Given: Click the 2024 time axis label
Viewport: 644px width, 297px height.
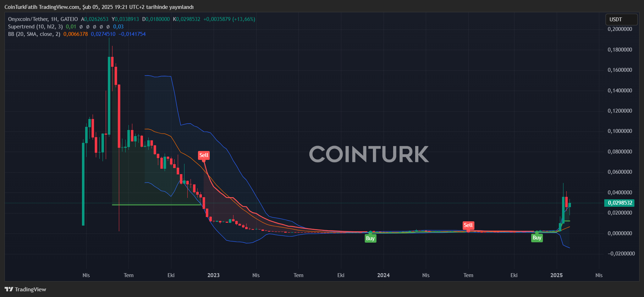Looking at the screenshot, I should click(383, 275).
